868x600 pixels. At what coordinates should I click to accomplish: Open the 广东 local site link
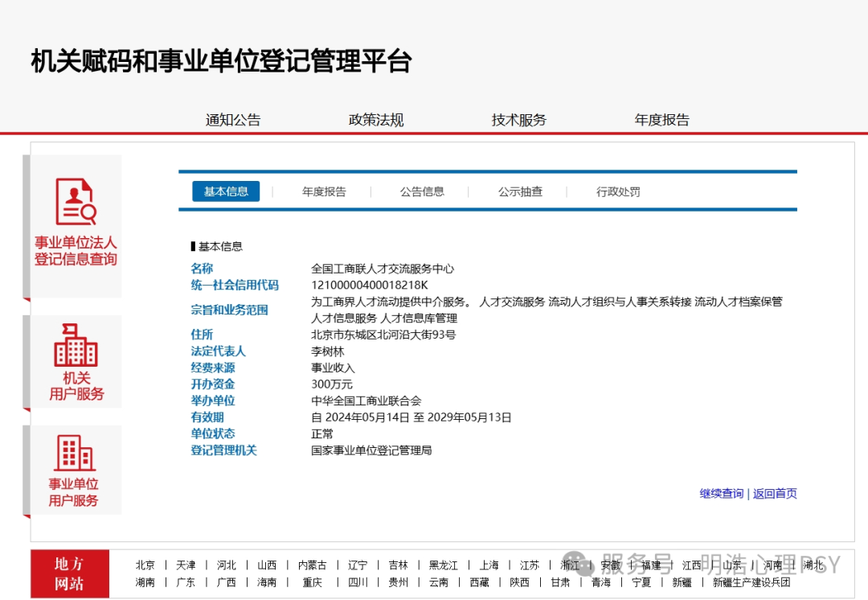[186, 582]
